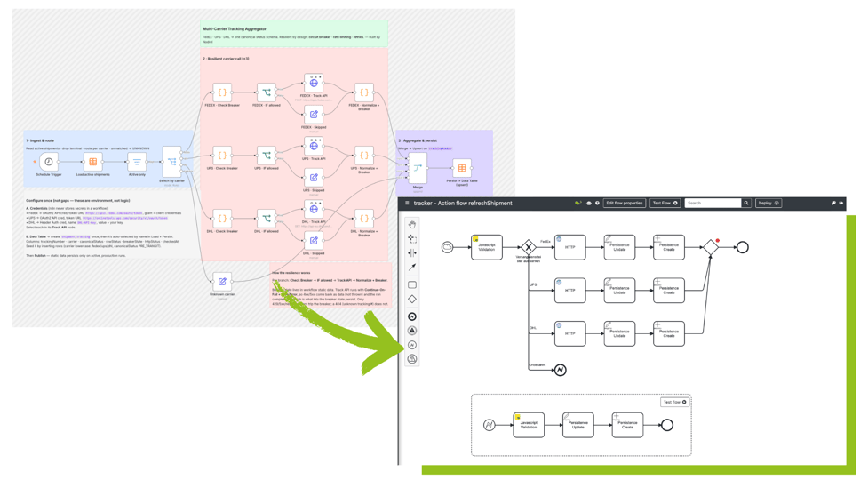The image size is (868, 488).
Task: Click the green icon in tracker header
Action: [578, 204]
